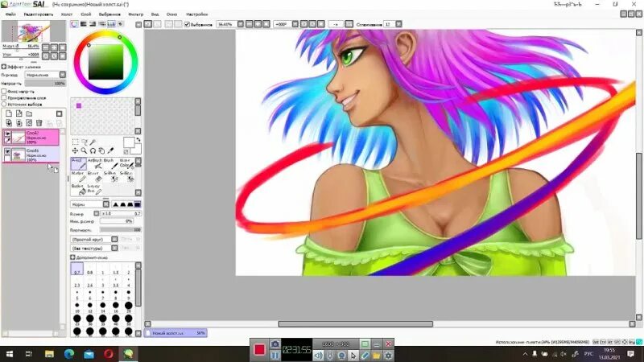The image size is (644, 362).
Task: Toggle the top layer's pen lock box
Action: (x=7, y=140)
